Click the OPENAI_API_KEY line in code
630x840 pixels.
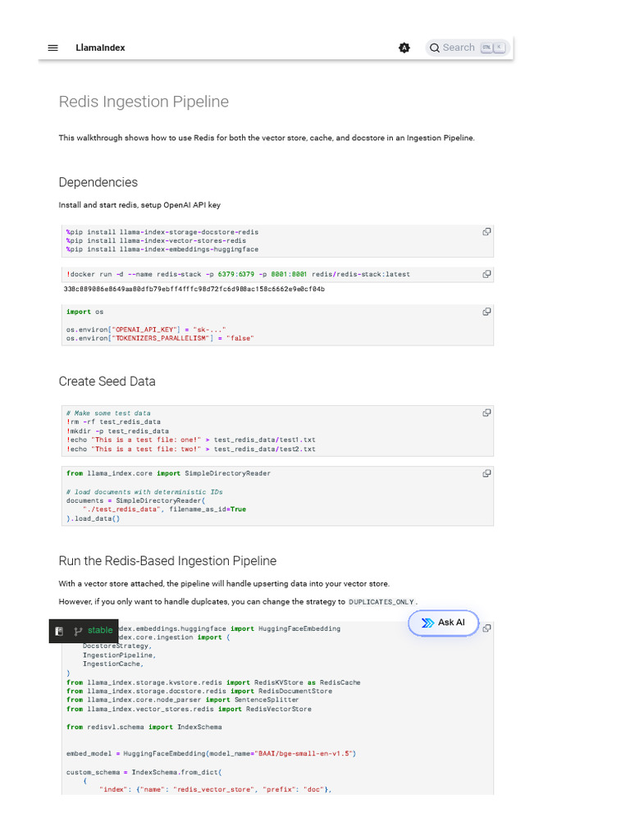pyautogui.click(x=146, y=330)
